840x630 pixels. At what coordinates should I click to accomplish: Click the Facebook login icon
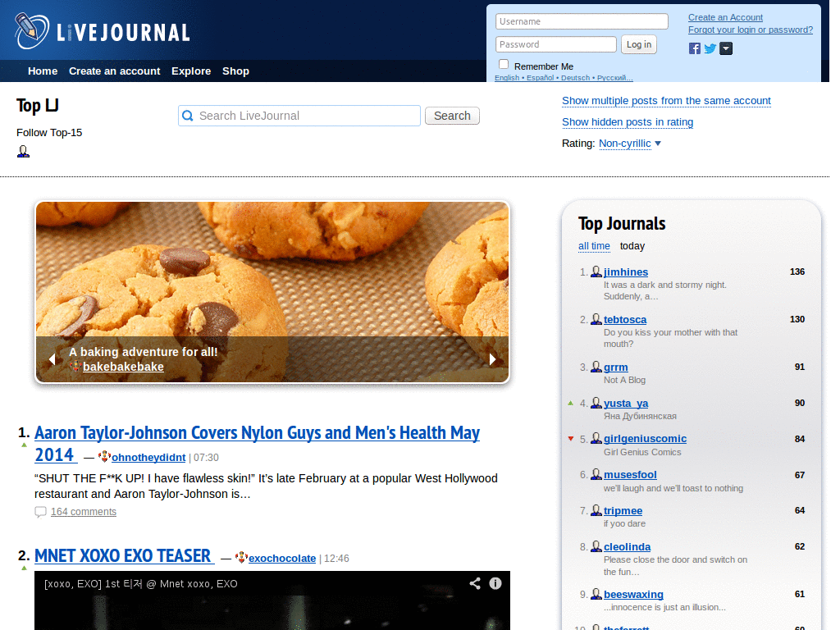[694, 48]
